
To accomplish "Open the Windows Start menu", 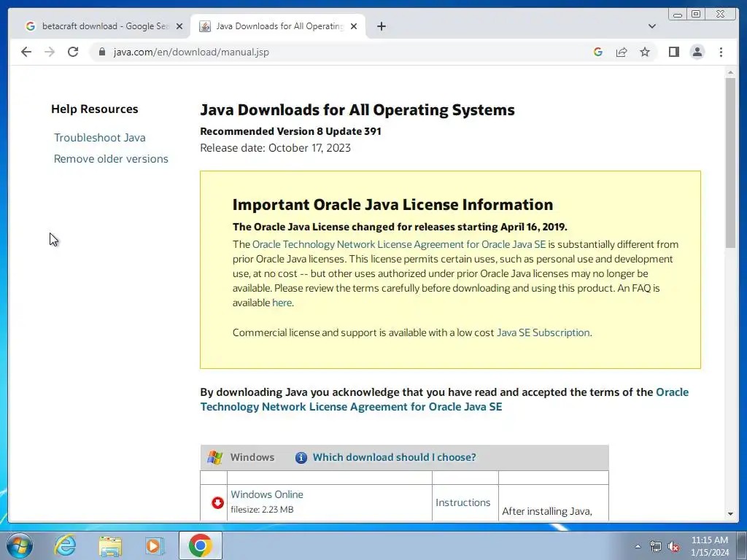I will pos(20,545).
